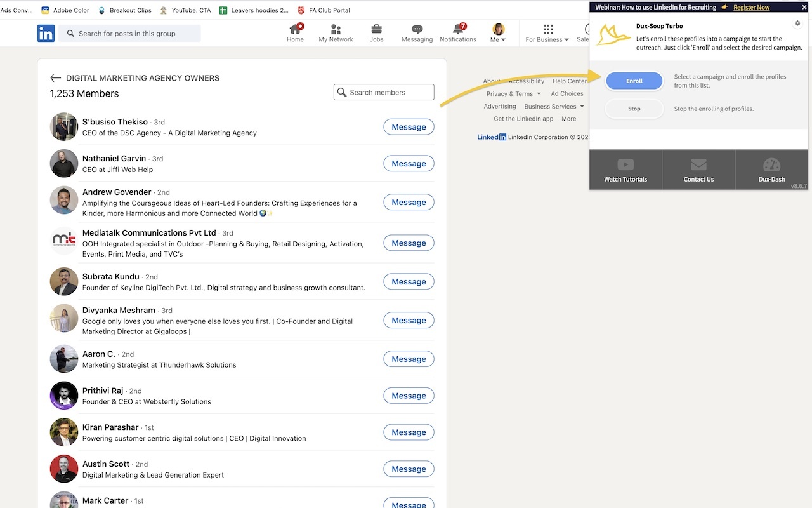Message Kiran Parashar
Image resolution: width=812 pixels, height=508 pixels.
[x=409, y=432]
